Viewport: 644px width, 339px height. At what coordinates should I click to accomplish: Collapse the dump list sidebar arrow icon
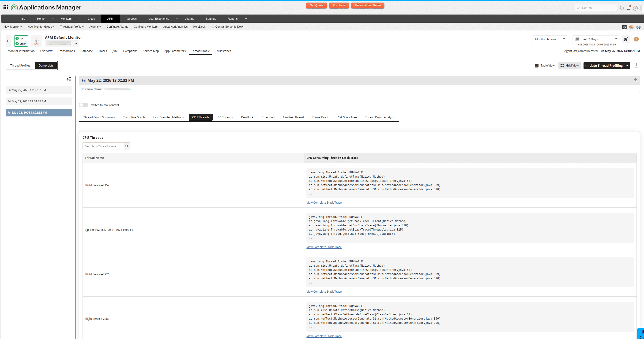pyautogui.click(x=69, y=79)
